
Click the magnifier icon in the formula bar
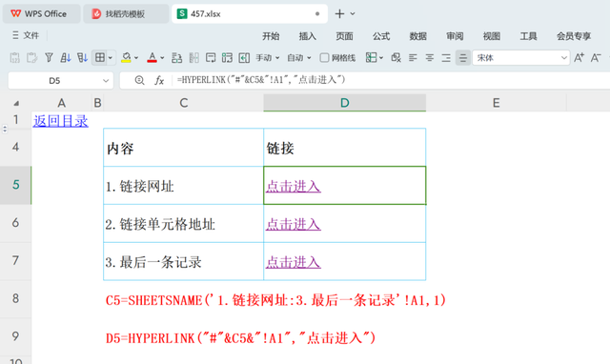click(x=139, y=80)
